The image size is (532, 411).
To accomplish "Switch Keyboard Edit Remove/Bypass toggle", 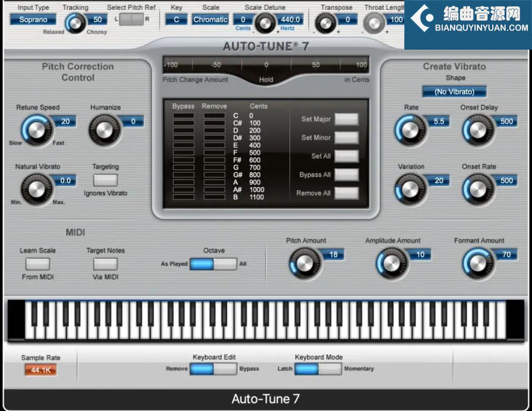I will (213, 369).
